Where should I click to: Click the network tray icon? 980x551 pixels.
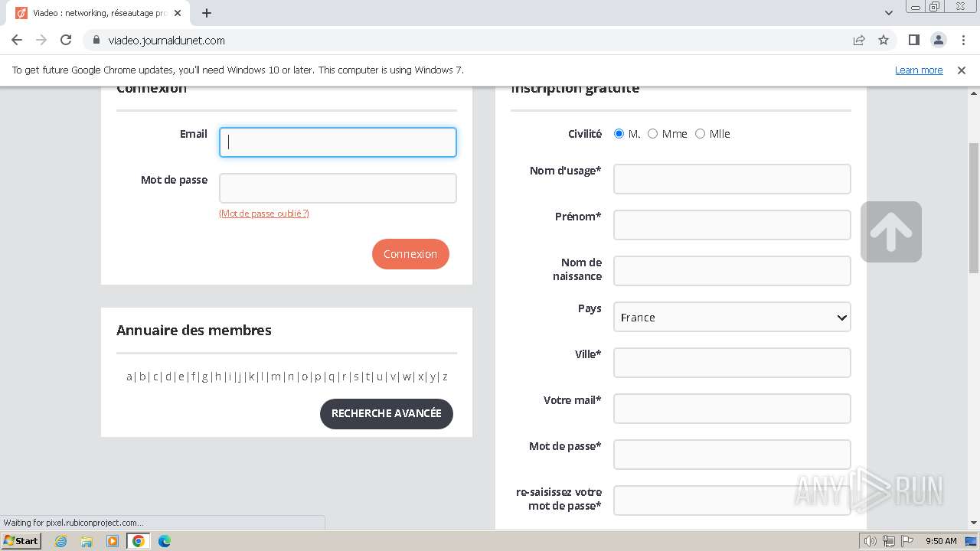click(x=889, y=541)
